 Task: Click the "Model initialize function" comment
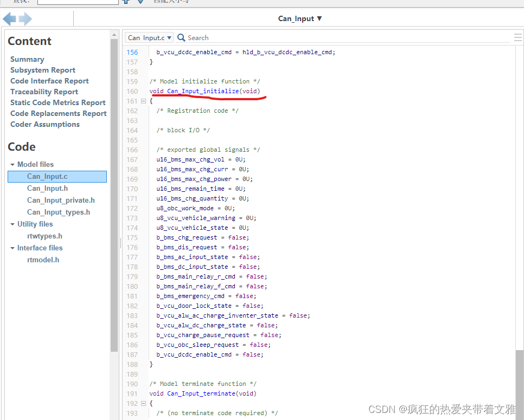tap(205, 81)
